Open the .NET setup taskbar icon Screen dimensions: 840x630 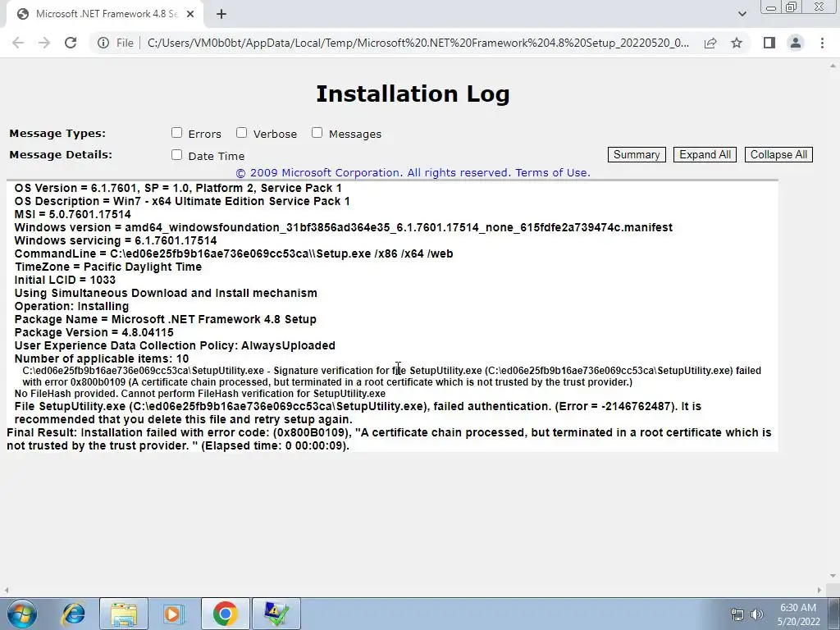coord(276,614)
